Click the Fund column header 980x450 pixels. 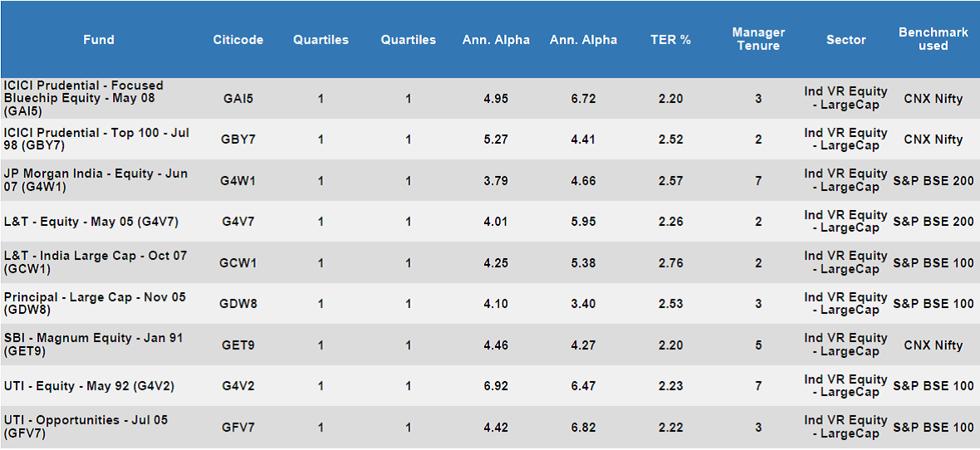[99, 40]
